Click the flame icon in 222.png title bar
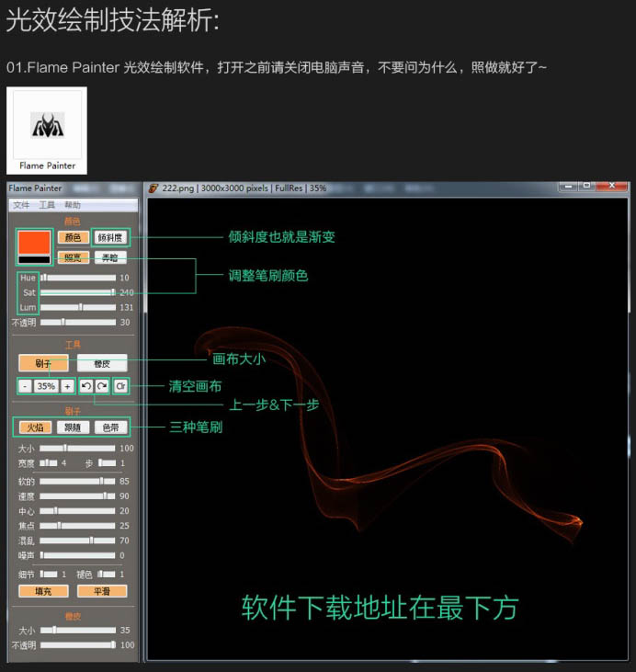 pos(153,188)
